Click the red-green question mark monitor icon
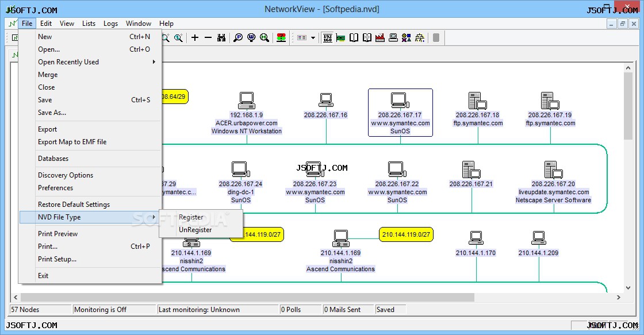The image size is (644, 335). click(x=281, y=38)
